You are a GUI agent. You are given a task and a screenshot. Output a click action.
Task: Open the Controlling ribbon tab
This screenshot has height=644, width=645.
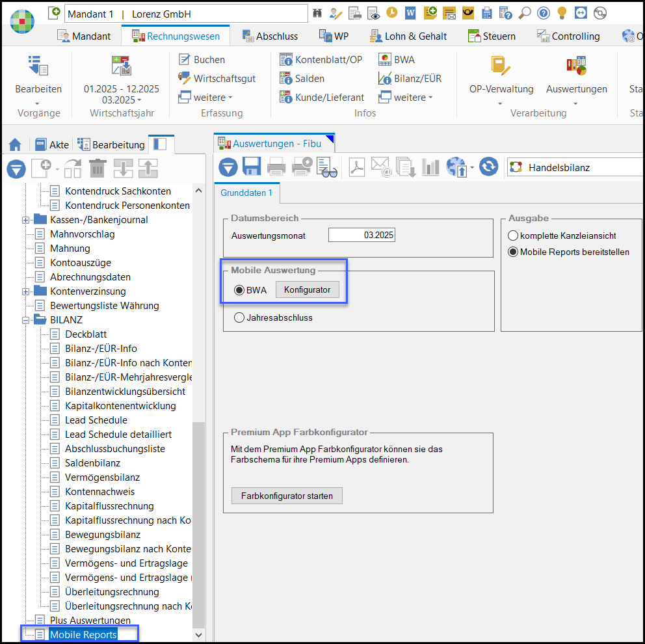pos(568,36)
